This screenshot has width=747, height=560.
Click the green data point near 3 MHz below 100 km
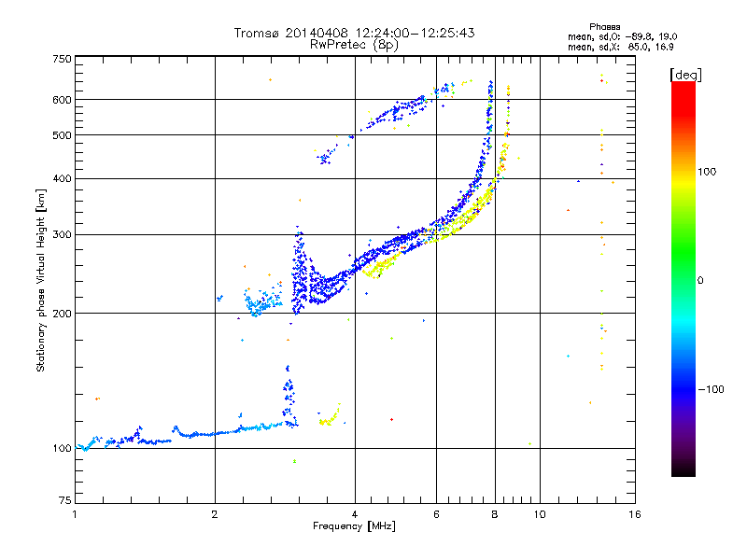pyautogui.click(x=294, y=461)
